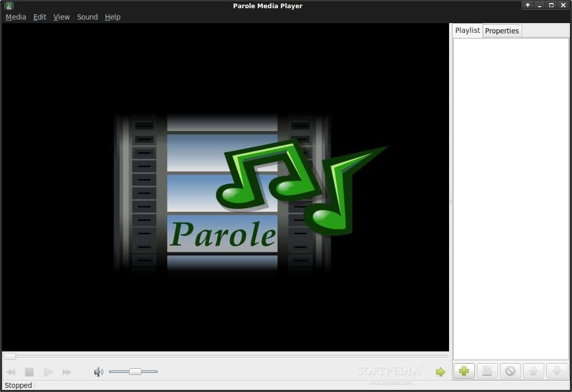Open the Media menu

(x=15, y=17)
